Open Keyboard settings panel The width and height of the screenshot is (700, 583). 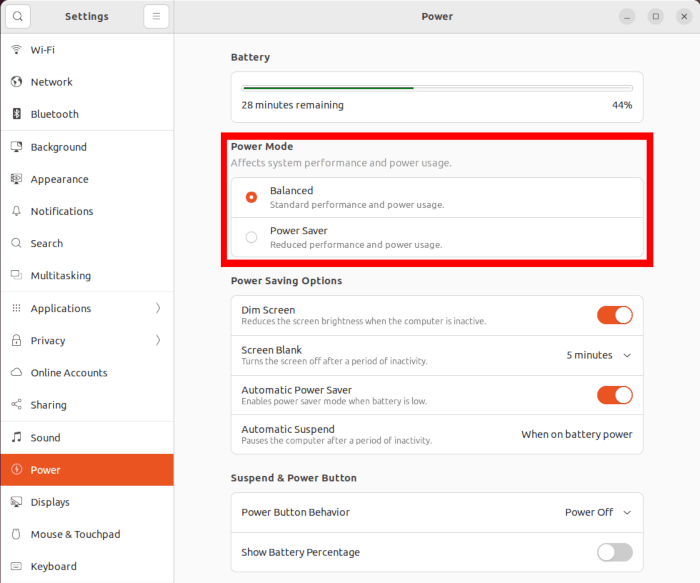pos(87,566)
